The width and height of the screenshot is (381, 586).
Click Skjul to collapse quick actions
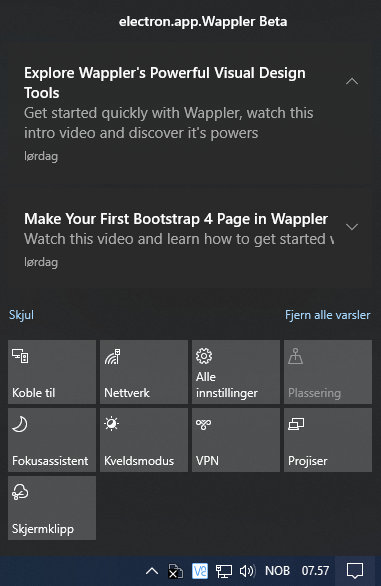coord(21,315)
